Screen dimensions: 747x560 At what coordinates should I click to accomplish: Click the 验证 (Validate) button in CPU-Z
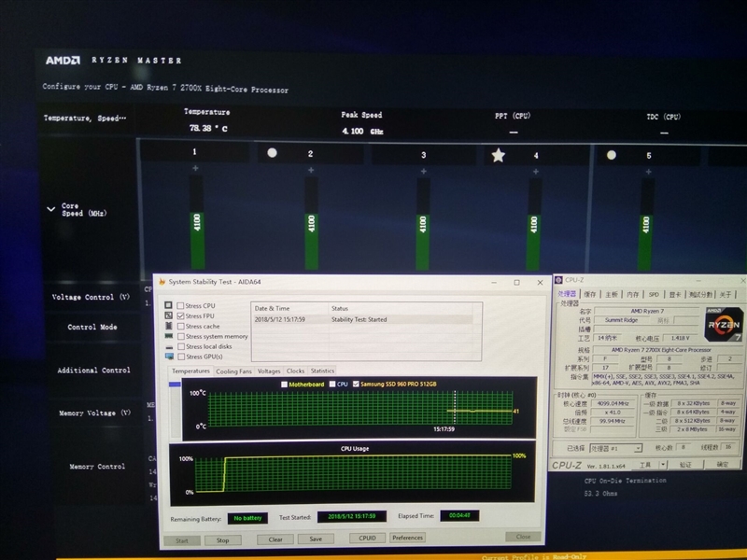tap(685, 464)
